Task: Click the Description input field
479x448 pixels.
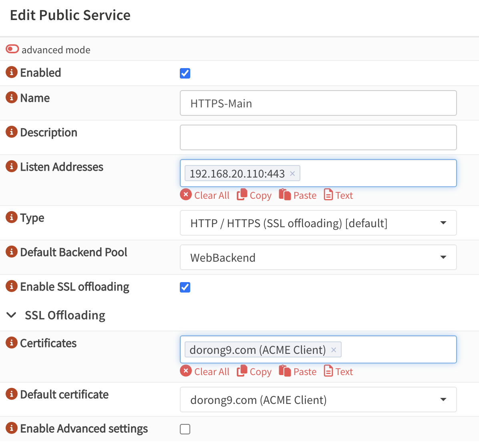Action: tap(318, 137)
